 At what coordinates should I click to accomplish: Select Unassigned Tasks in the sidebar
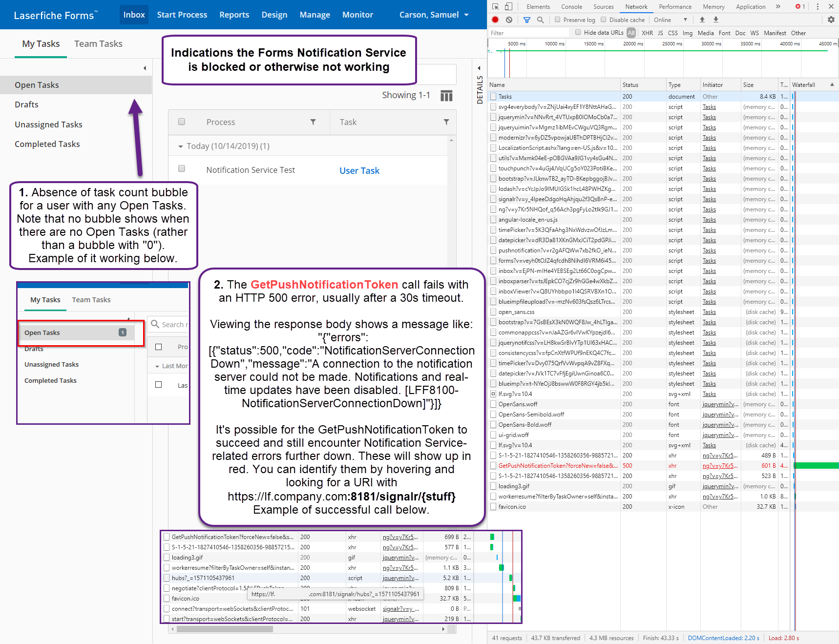[x=48, y=125]
